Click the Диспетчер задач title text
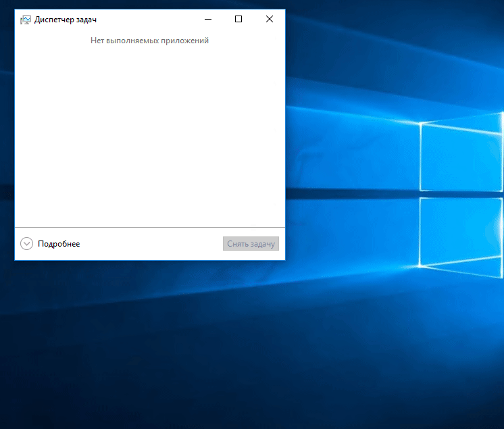The image size is (504, 429). [x=66, y=20]
